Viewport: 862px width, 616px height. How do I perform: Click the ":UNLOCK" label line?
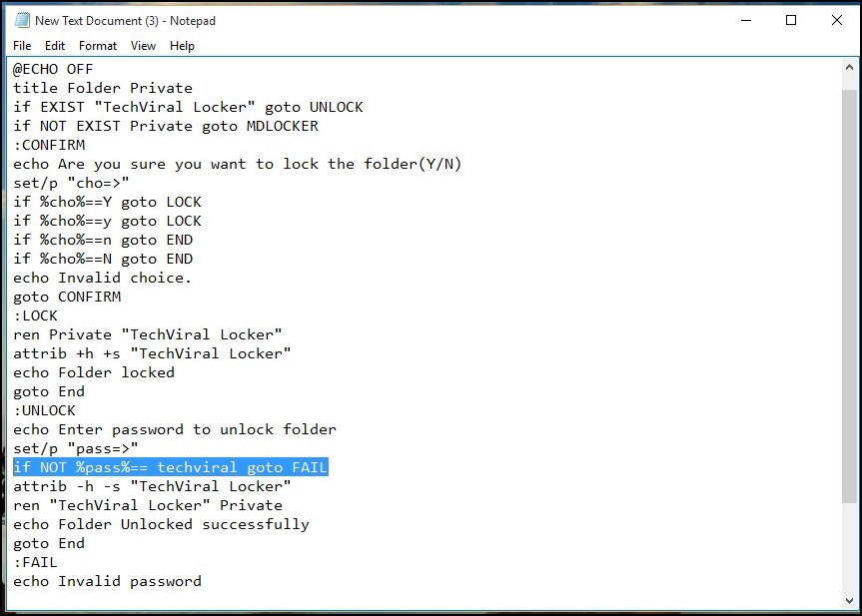45,410
